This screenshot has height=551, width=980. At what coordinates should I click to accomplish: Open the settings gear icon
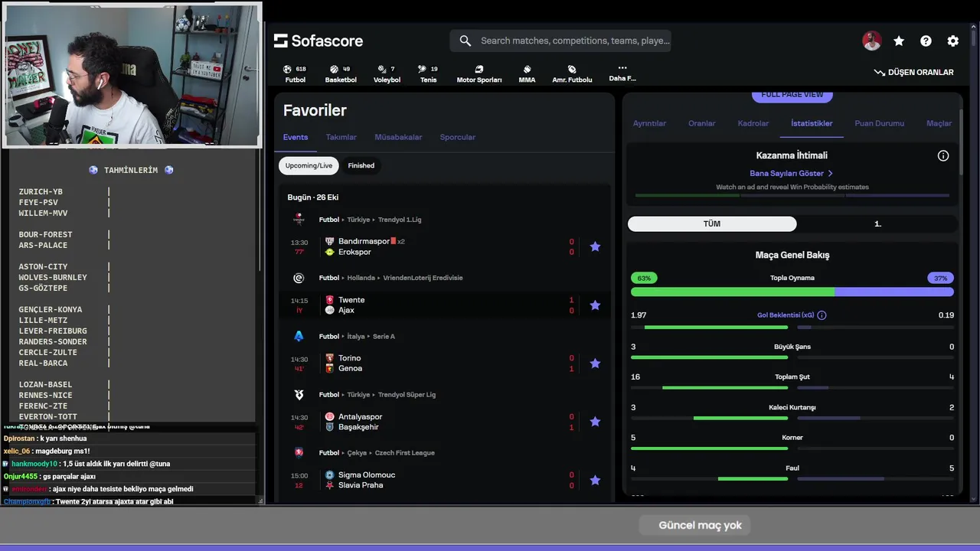tap(952, 41)
